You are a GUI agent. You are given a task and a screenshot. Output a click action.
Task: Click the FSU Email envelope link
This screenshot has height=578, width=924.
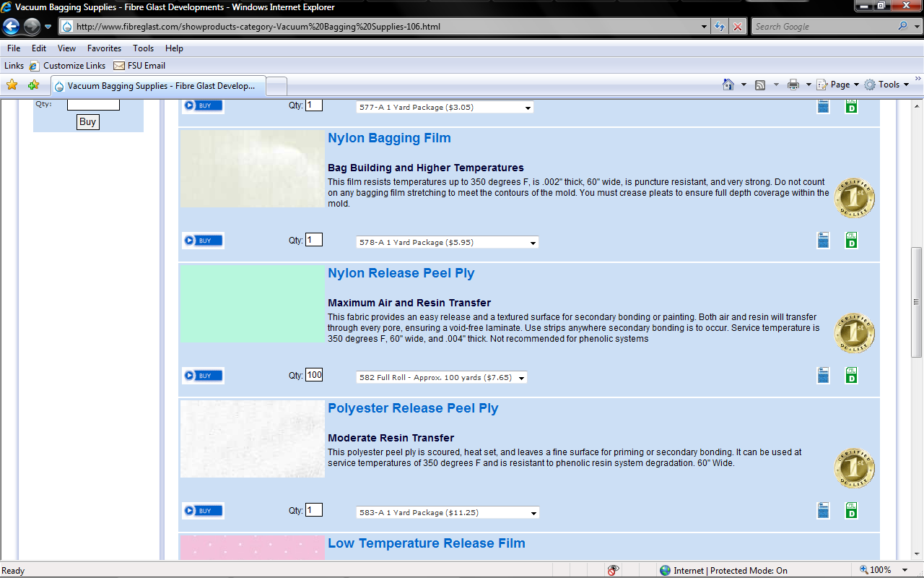point(139,65)
